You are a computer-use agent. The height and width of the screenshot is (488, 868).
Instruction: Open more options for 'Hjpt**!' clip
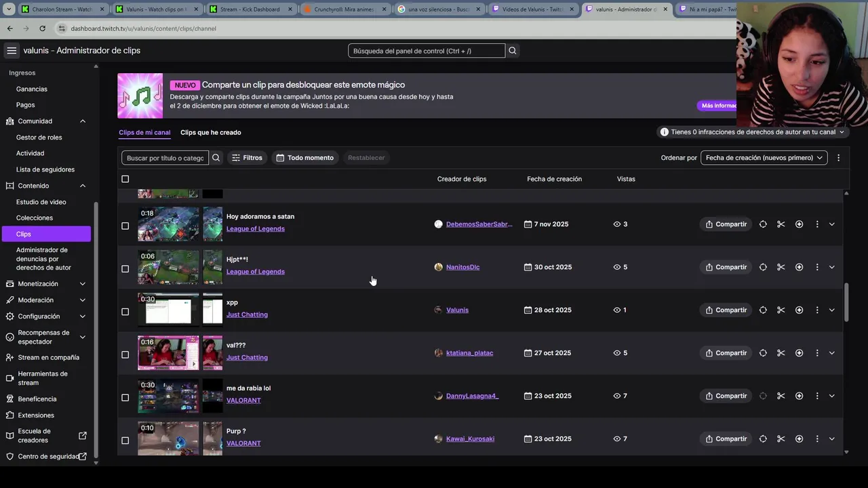pyautogui.click(x=817, y=267)
